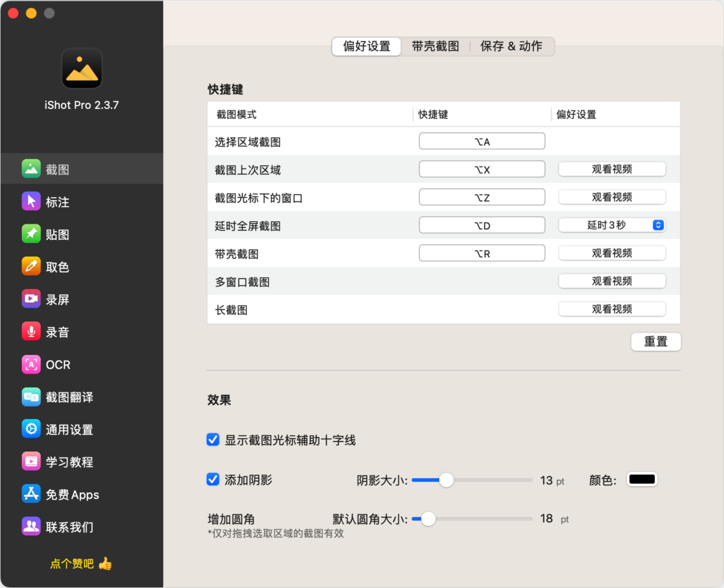Screen dimensions: 724x588
Task: Edit the ⌥X shortcut field
Action: 482,170
